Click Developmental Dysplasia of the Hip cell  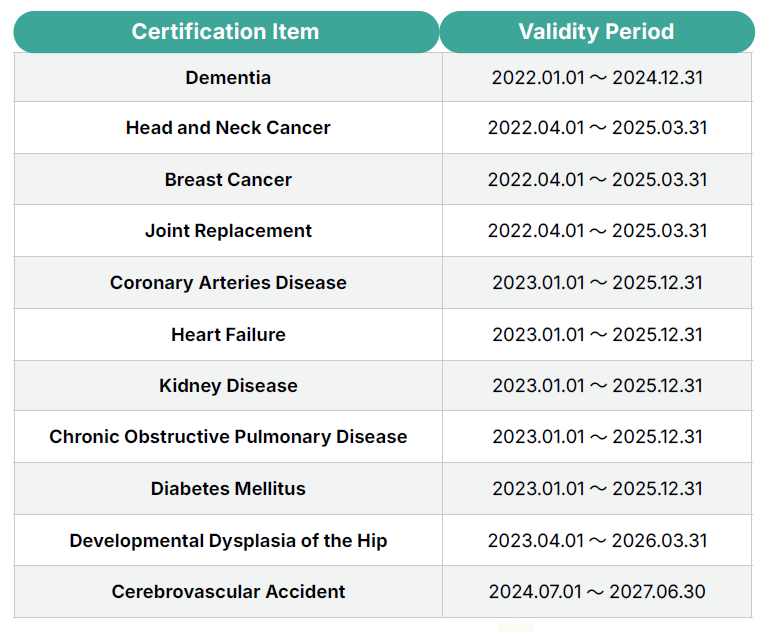(x=228, y=541)
